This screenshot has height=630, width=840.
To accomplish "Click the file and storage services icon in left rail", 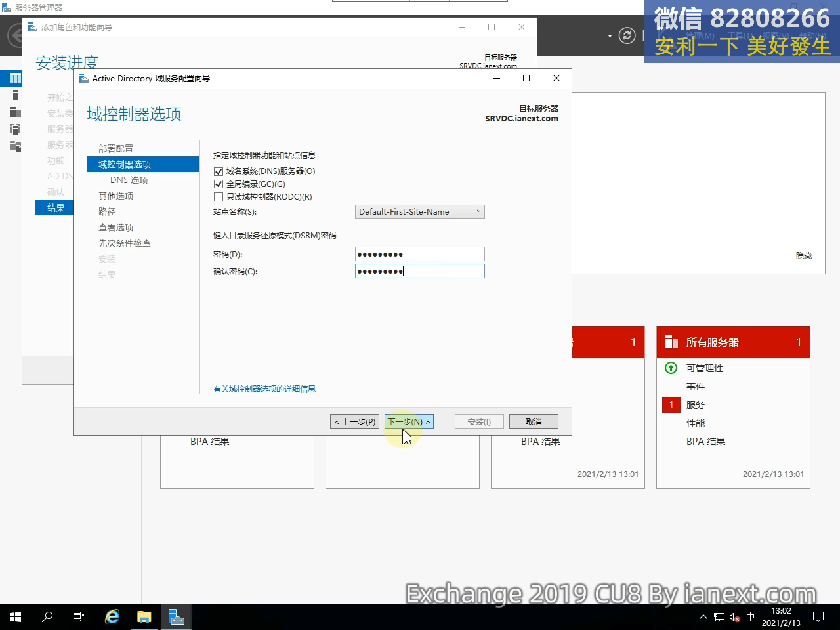I will click(x=16, y=146).
